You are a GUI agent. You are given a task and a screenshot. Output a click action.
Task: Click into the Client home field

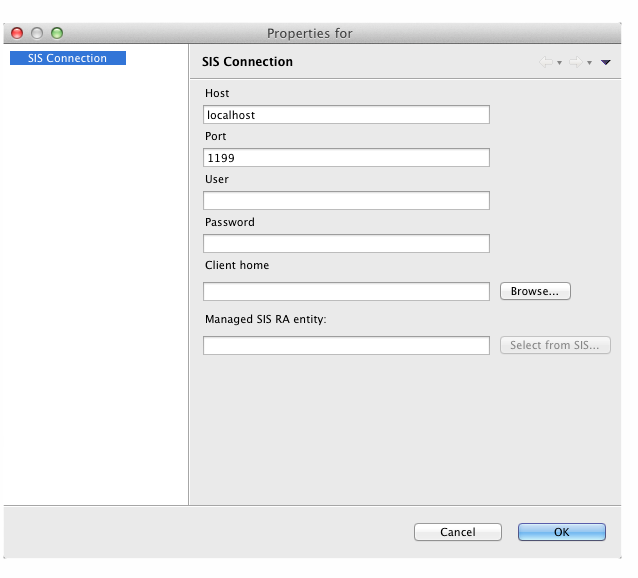click(x=346, y=292)
